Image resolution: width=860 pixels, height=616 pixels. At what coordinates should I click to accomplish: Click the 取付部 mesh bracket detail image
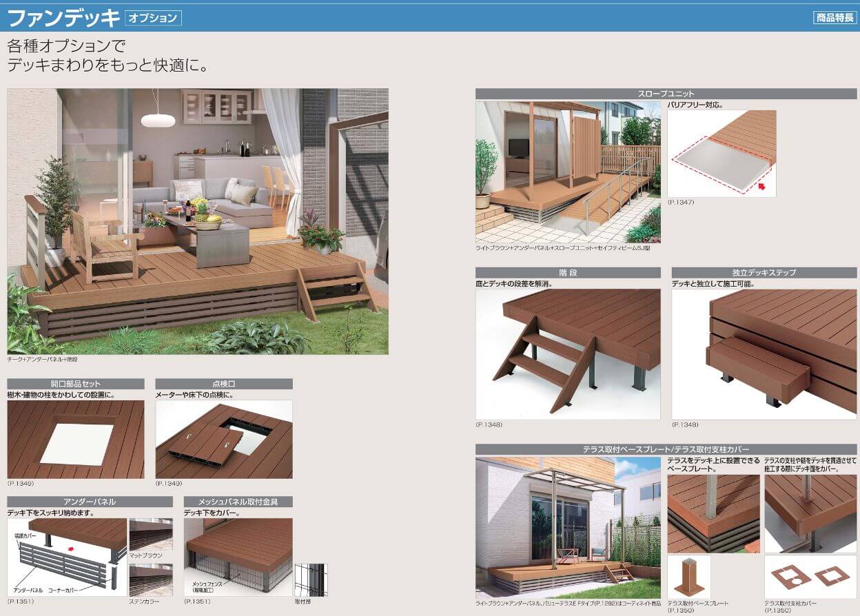[311, 579]
